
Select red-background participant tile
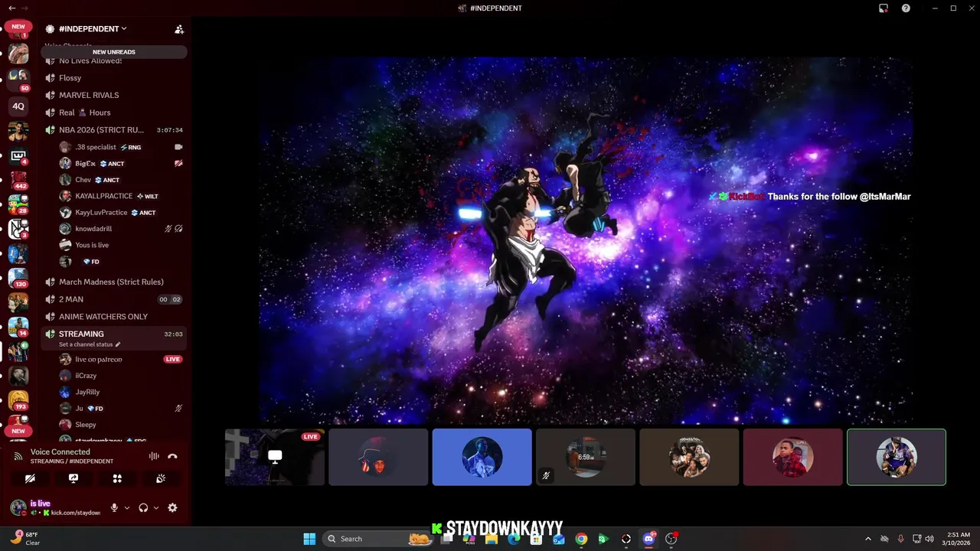point(793,457)
